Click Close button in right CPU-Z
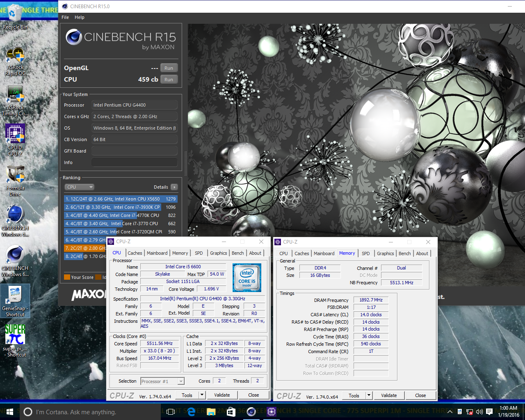Image resolution: width=525 pixels, height=420 pixels. 420,395
